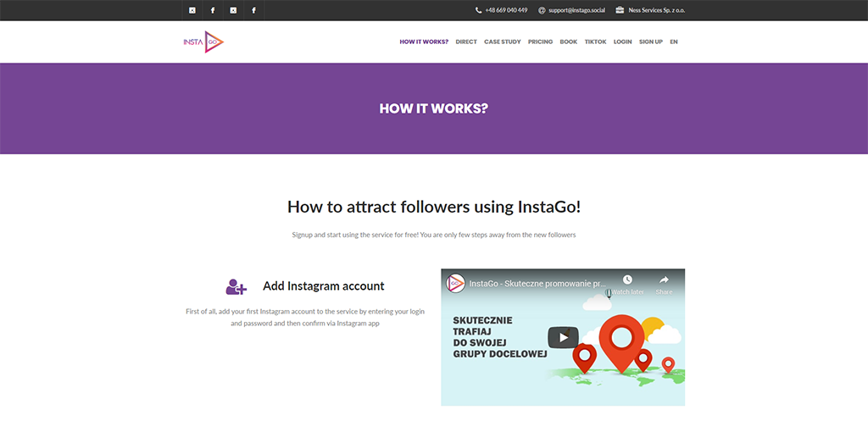868x432 pixels.
Task: Click the add-user icon beside Add Instagram account
Action: click(236, 286)
